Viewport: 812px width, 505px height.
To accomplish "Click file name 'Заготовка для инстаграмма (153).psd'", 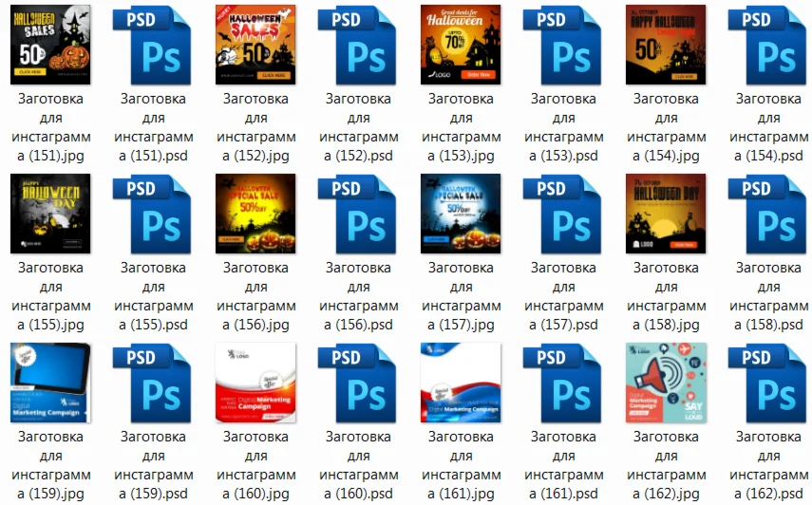I will [563, 127].
